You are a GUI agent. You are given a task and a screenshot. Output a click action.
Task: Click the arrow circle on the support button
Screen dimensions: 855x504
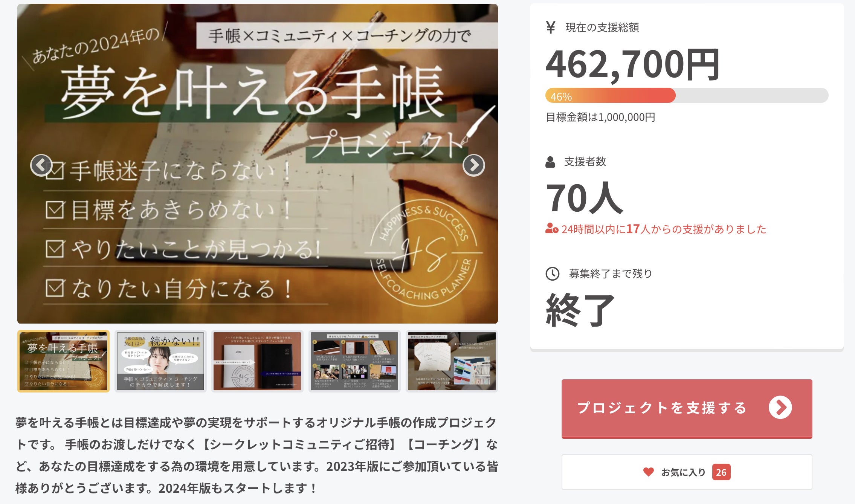pyautogui.click(x=780, y=407)
